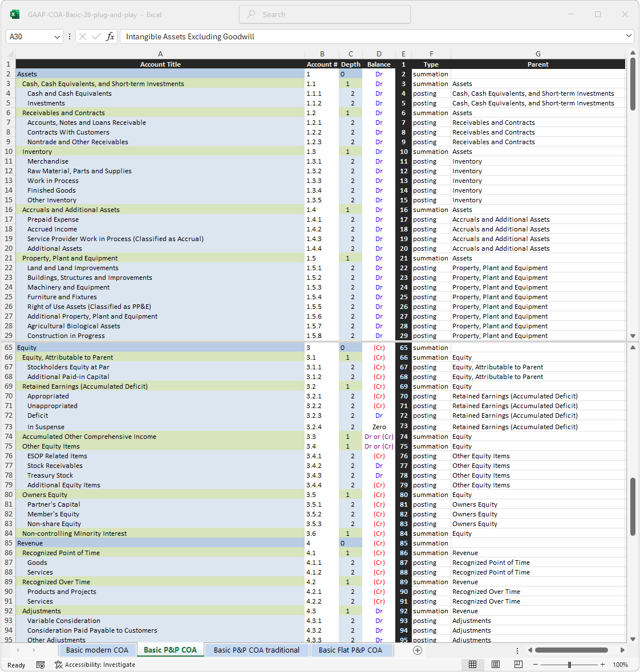Cancel formula entry with the X icon
Viewport: 640px width, 672px height.
(x=83, y=37)
